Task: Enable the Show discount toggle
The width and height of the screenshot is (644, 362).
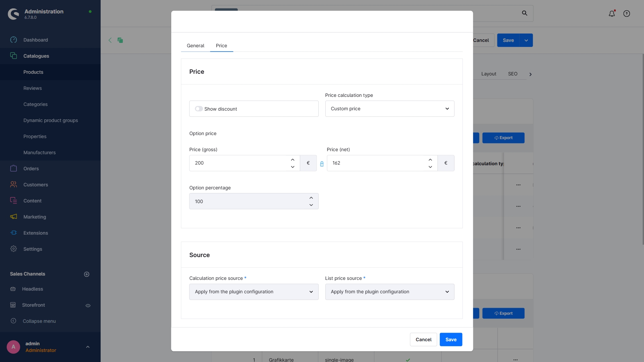Action: pyautogui.click(x=199, y=109)
